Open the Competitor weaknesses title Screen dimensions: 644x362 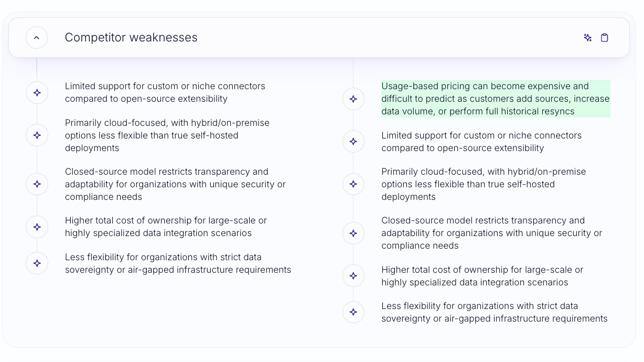click(x=131, y=38)
